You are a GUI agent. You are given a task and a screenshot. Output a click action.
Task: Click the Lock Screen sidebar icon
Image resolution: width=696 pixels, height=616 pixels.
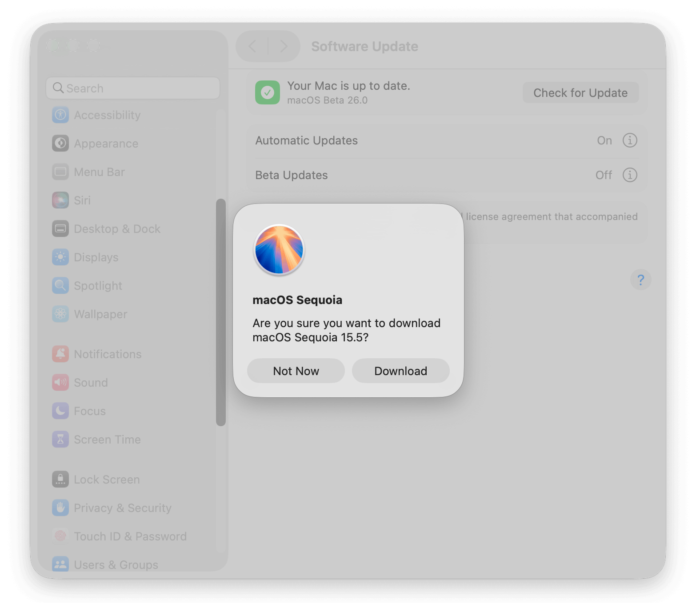coord(60,480)
